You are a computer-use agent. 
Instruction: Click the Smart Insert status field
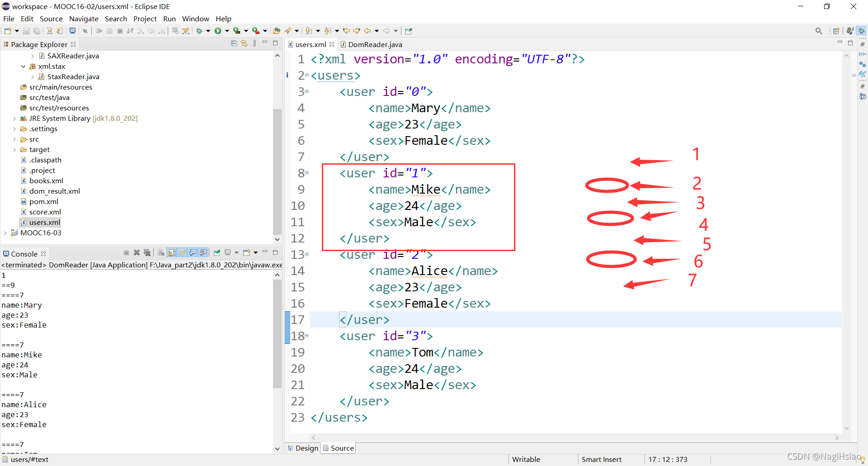601,460
